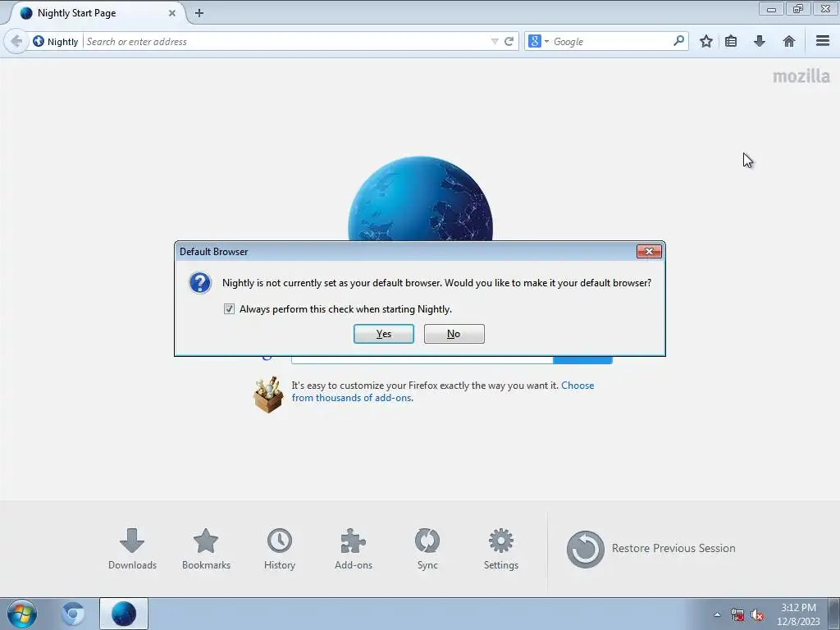Click the start page search field
This screenshot has height=630, width=840.
point(422,359)
